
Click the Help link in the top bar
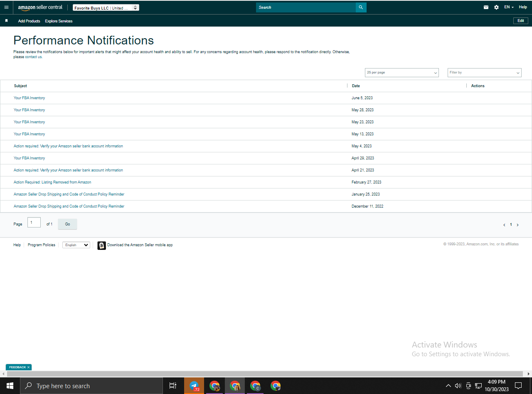pyautogui.click(x=523, y=7)
